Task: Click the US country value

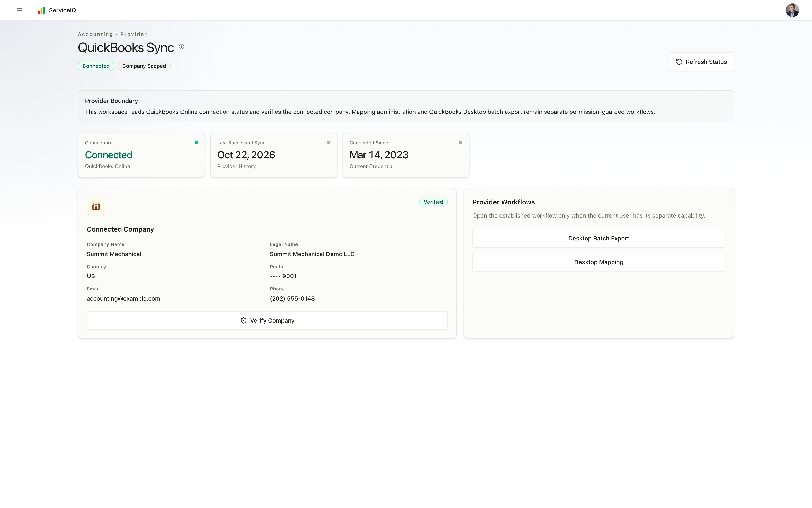Action: point(91,276)
